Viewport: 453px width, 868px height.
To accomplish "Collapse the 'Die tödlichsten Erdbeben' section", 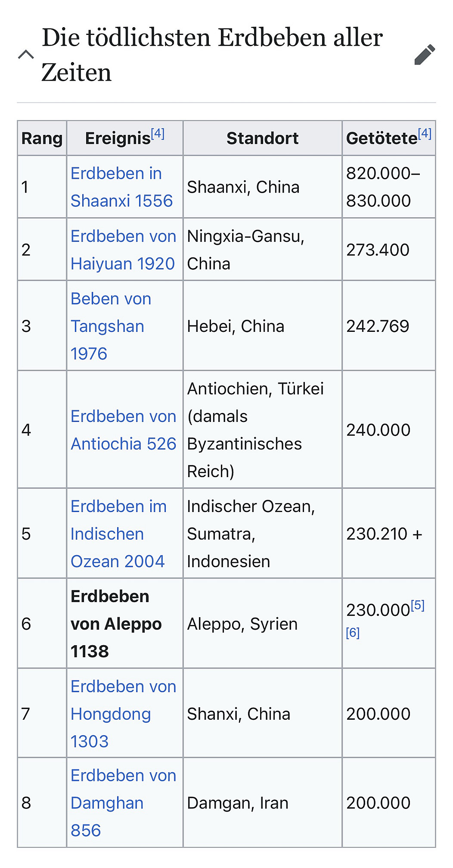I will [26, 54].
